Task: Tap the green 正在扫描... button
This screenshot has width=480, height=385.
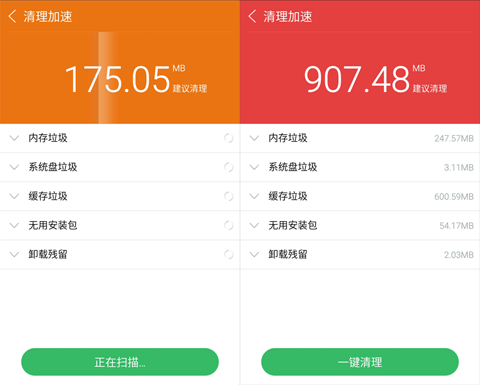Action: tap(120, 362)
